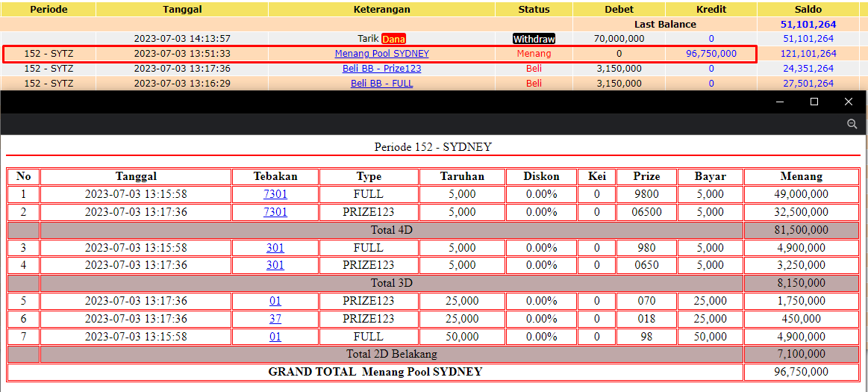This screenshot has height=392, width=868.
Task: Click the taruhan 50,000 in row 7
Action: (x=462, y=337)
